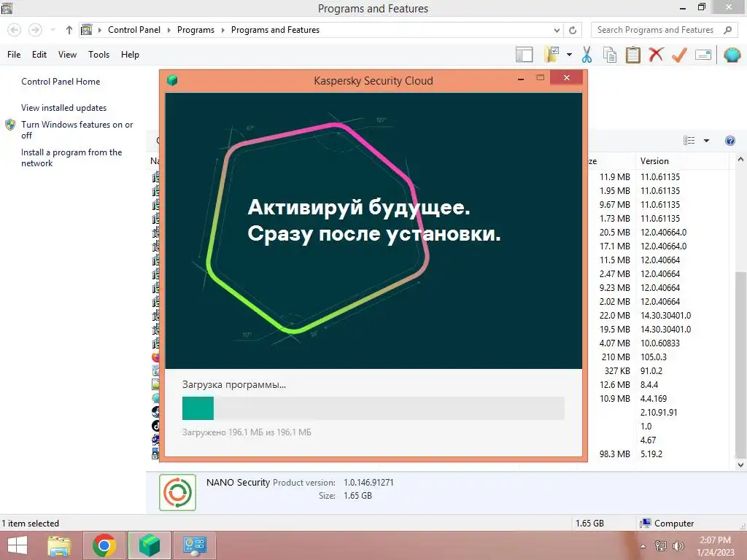
Task: Open the File menu
Action: pos(14,55)
